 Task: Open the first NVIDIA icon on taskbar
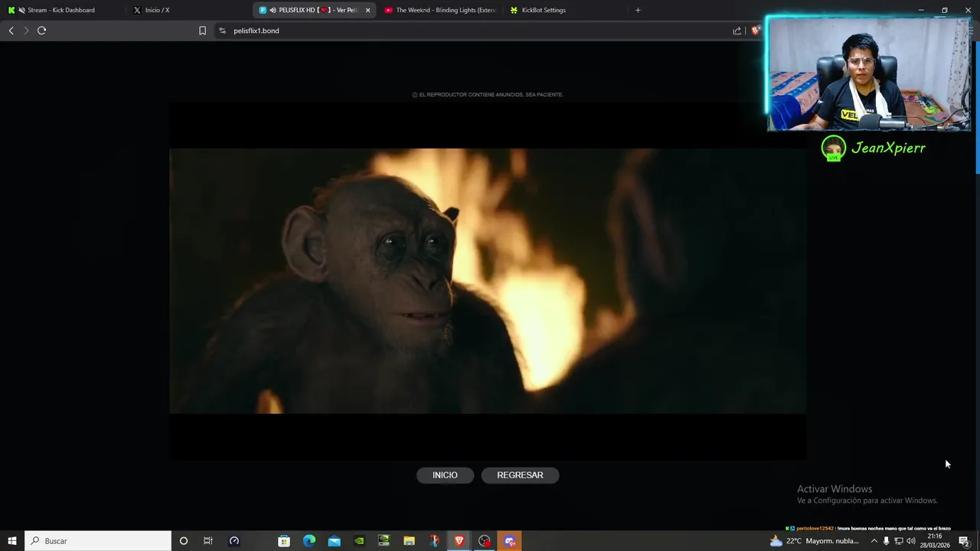point(359,541)
